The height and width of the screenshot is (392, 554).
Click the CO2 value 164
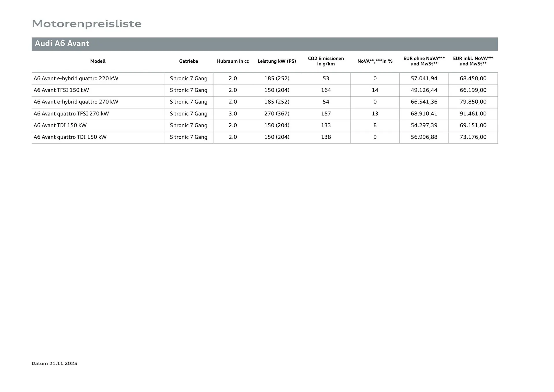(326, 90)
